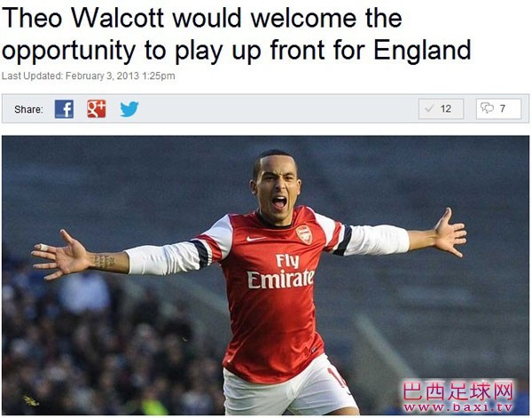
Task: Click the speech bubble comment icon
Action: coord(487,108)
